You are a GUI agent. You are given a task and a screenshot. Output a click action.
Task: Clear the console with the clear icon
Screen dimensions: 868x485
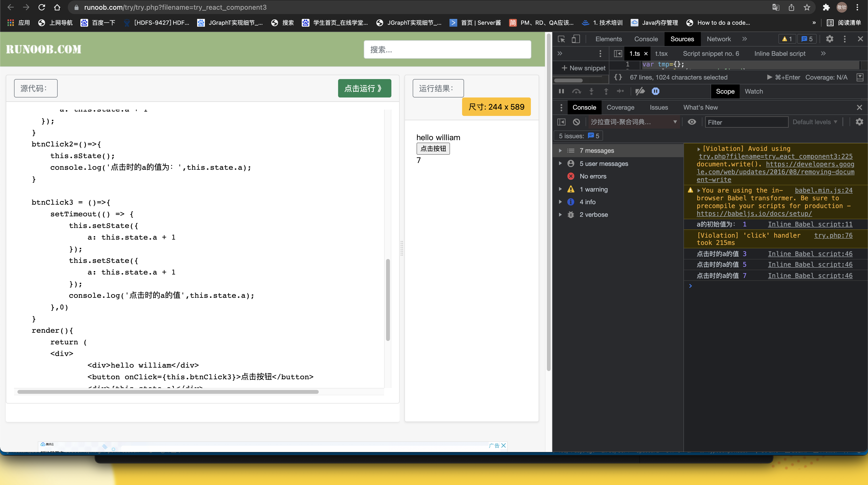point(576,122)
